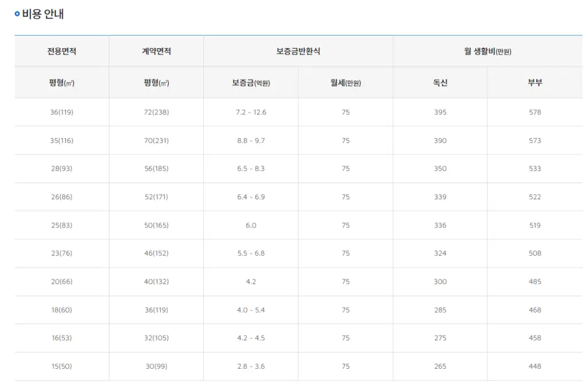Viewport: 588px width, 390px height.
Task: Select the 390 single living cost cell
Action: tap(440, 141)
